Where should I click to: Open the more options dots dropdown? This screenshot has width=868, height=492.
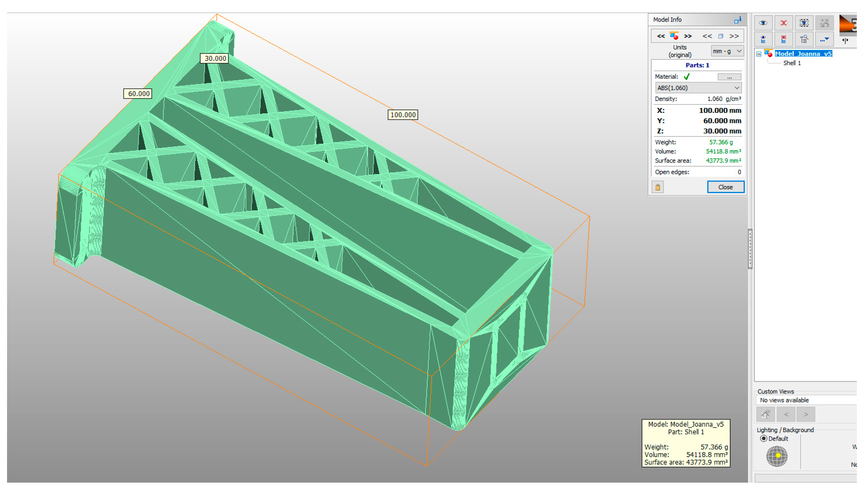click(824, 40)
